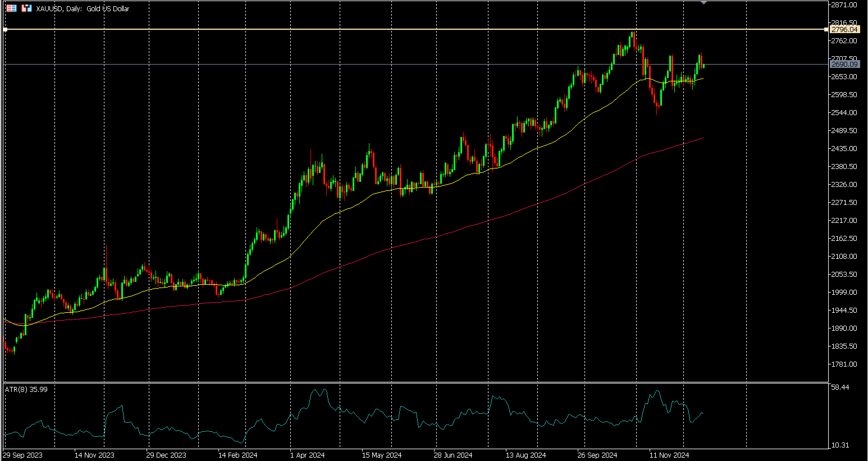868x461 pixels.
Task: Click the 2871.00 label on the price scale
Action: (842, 4)
